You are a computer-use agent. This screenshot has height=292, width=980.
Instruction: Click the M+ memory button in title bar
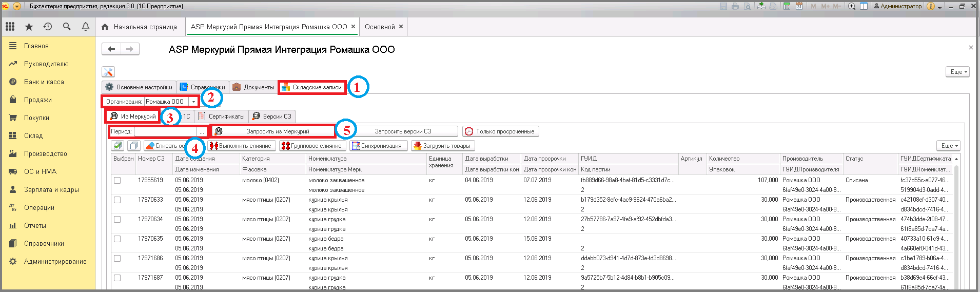[x=826, y=6]
